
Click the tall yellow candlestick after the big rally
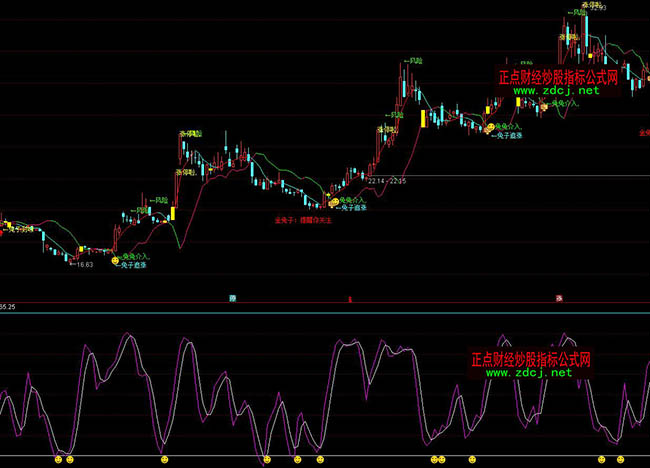pos(423,120)
